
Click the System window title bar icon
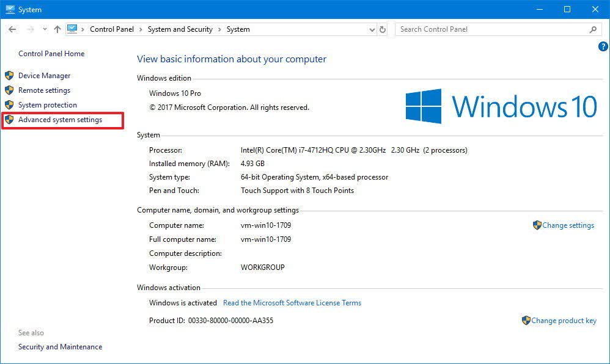click(10, 9)
